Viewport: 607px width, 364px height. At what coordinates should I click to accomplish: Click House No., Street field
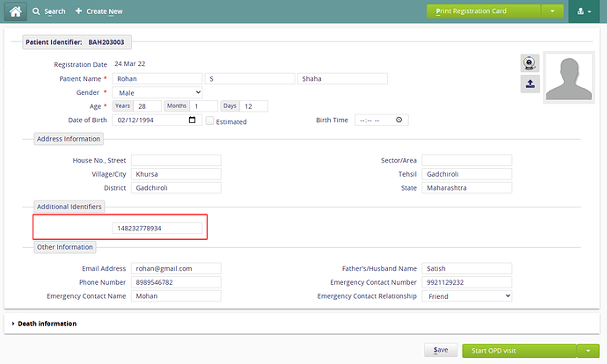pos(176,160)
